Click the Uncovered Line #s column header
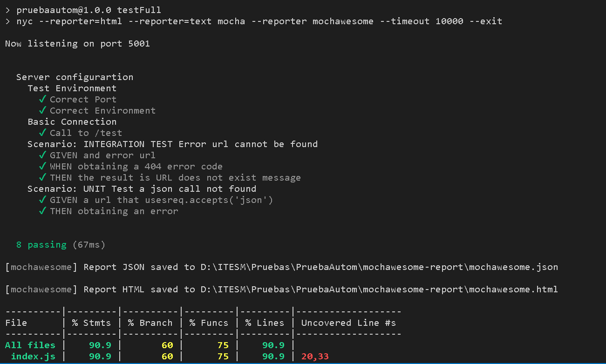The width and height of the screenshot is (606, 364). coord(348,323)
